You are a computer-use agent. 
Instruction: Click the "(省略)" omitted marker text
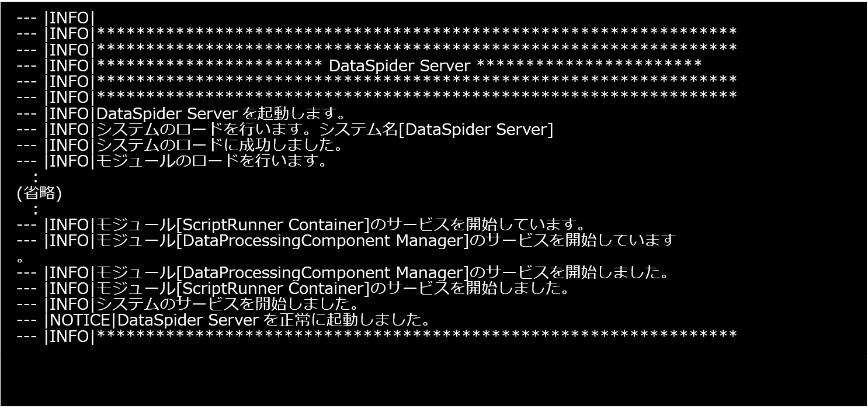click(x=40, y=193)
